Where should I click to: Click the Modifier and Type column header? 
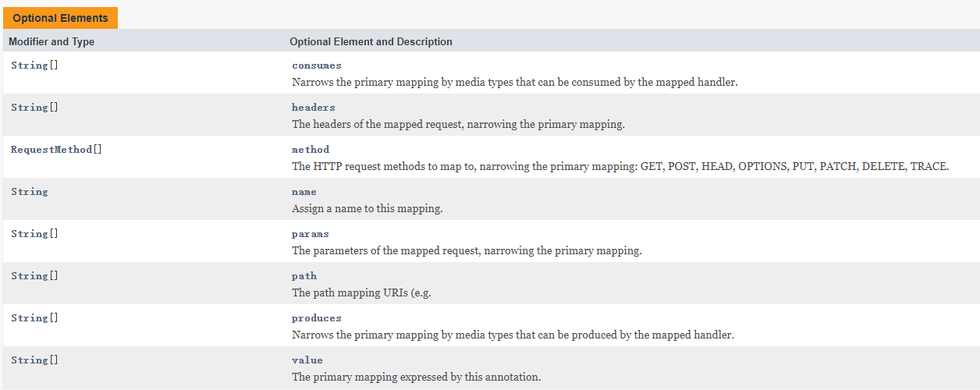[51, 41]
